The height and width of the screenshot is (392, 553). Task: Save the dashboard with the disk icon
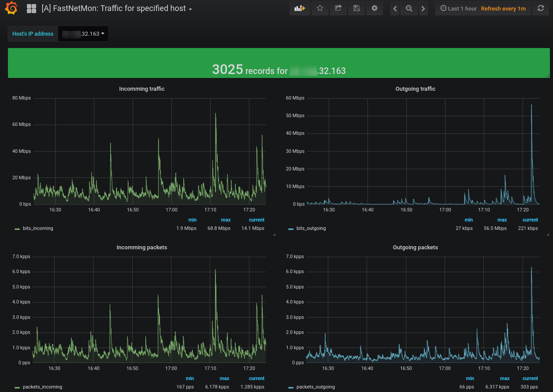[x=356, y=8]
